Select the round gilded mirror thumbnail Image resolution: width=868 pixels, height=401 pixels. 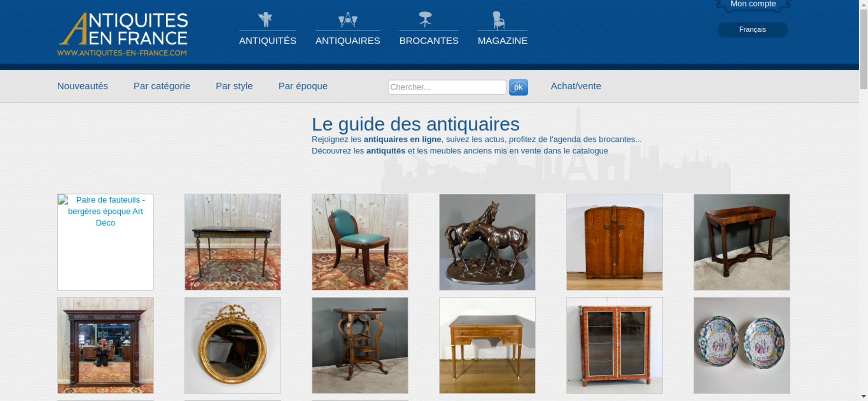point(233,345)
